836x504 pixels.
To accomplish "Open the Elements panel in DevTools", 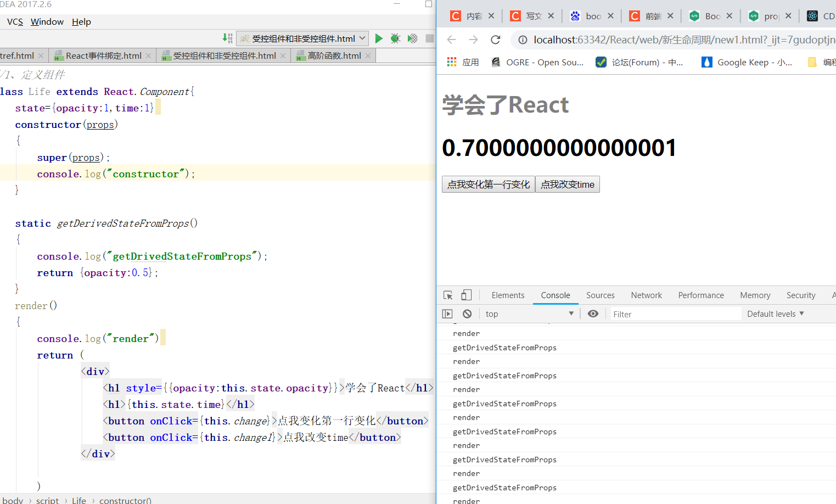I will 508,295.
